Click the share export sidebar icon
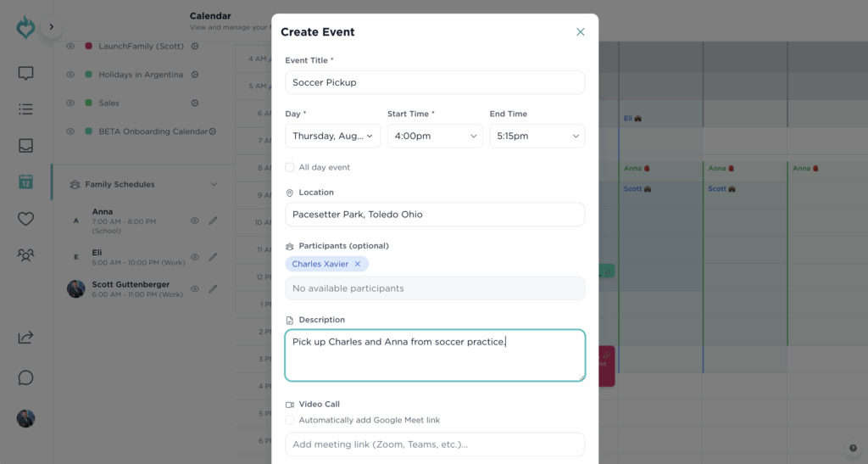The height and width of the screenshot is (464, 868). click(x=25, y=338)
